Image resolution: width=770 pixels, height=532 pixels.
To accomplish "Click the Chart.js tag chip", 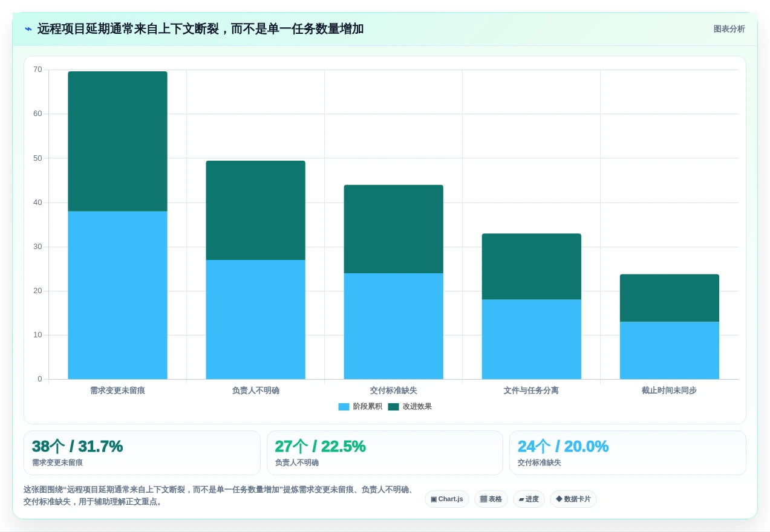I will pos(447,499).
